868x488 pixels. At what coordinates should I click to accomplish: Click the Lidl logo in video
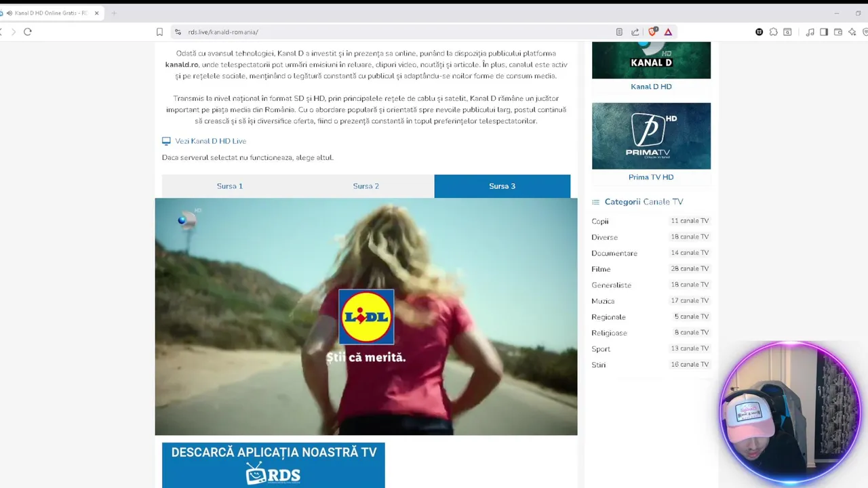tap(366, 317)
